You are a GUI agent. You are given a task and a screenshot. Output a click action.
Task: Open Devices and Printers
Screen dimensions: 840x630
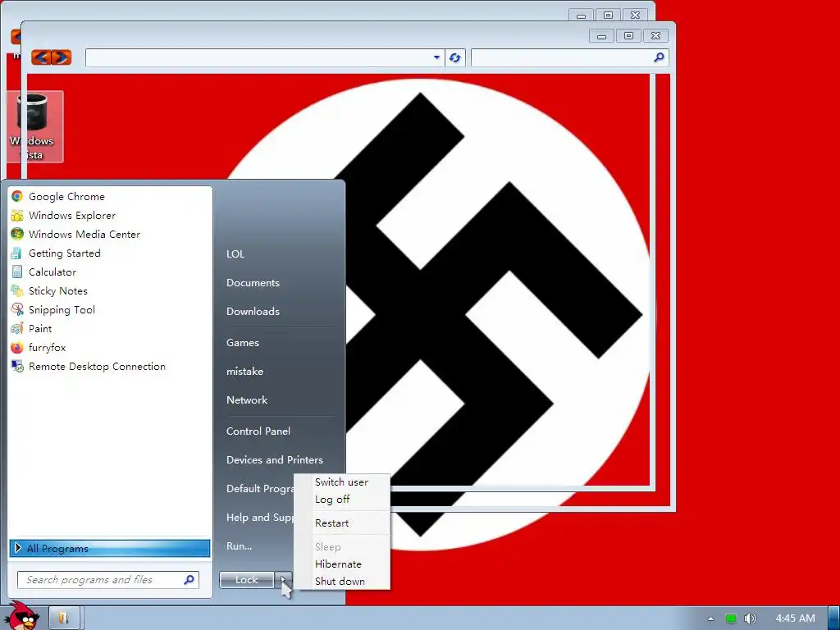(274, 460)
